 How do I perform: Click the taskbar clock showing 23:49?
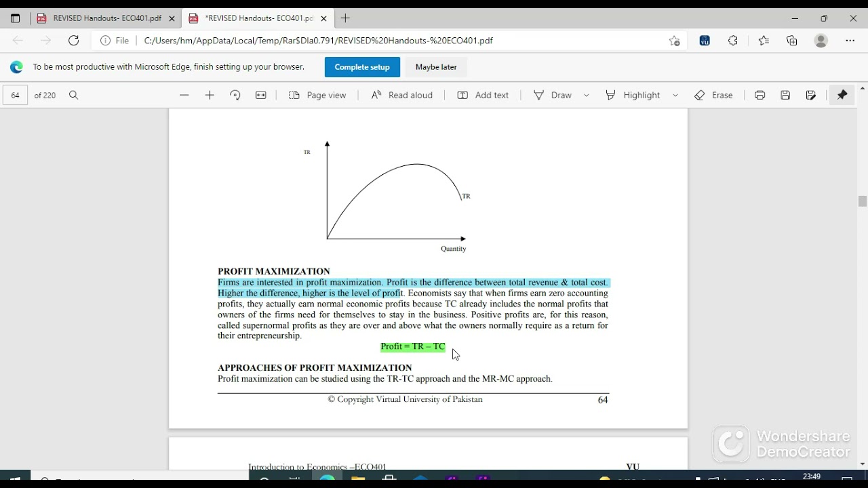pyautogui.click(x=812, y=476)
